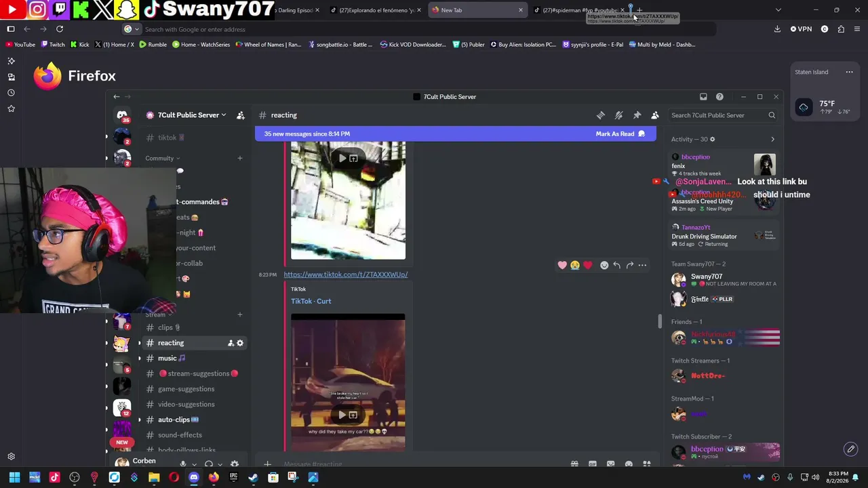The width and height of the screenshot is (868, 488).
Task: Open weather widget options menu
Action: [849, 72]
